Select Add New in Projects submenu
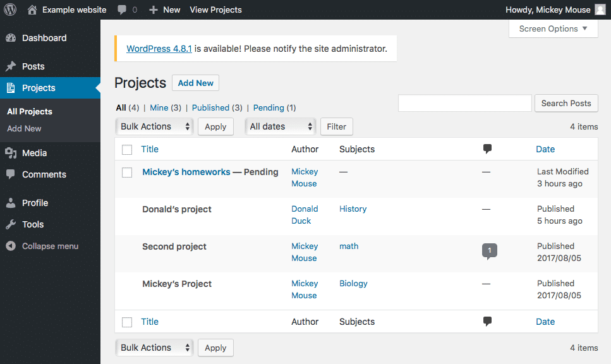This screenshot has width=611, height=364. (x=24, y=129)
